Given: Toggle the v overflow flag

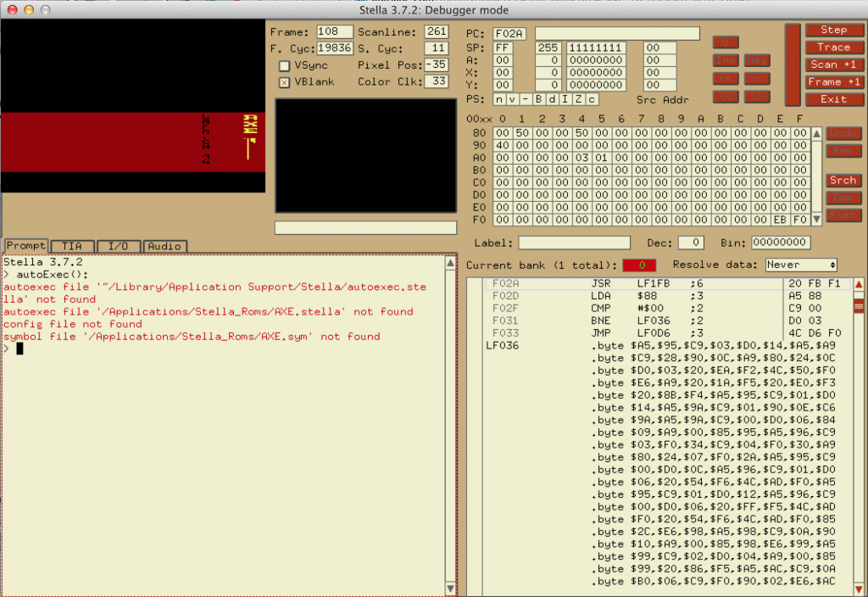Looking at the screenshot, I should coord(511,100).
